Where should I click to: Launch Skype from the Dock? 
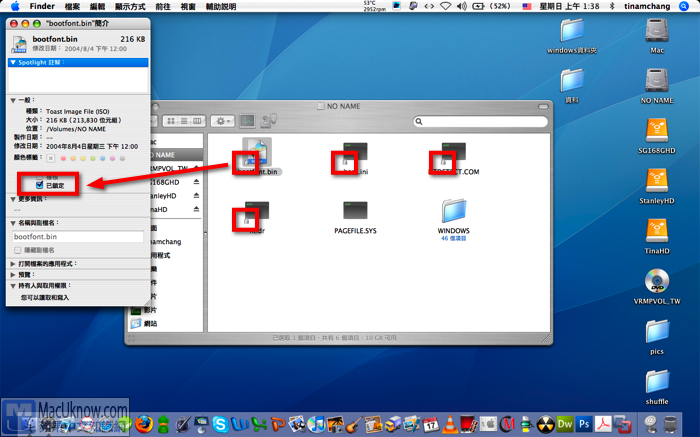pyautogui.click(x=220, y=424)
